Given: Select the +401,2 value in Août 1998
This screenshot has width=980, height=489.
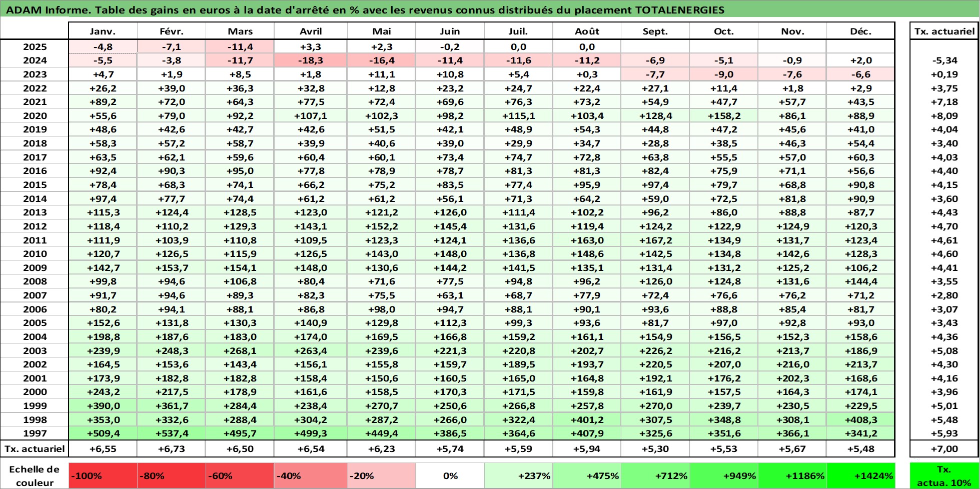Looking at the screenshot, I should tap(587, 419).
